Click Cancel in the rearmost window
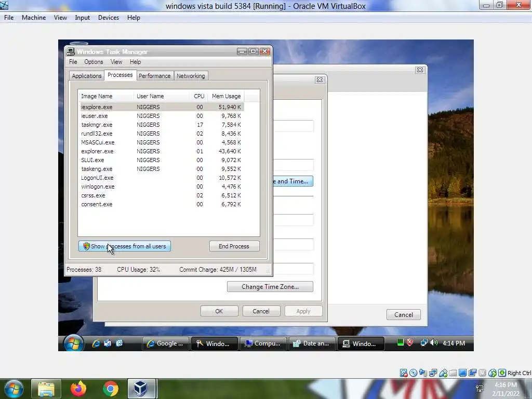The height and width of the screenshot is (399, 532). coord(403,314)
